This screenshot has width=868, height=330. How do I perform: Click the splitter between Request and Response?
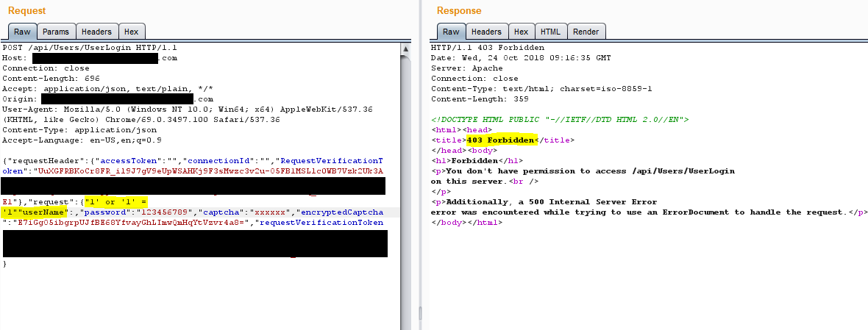pos(419,165)
